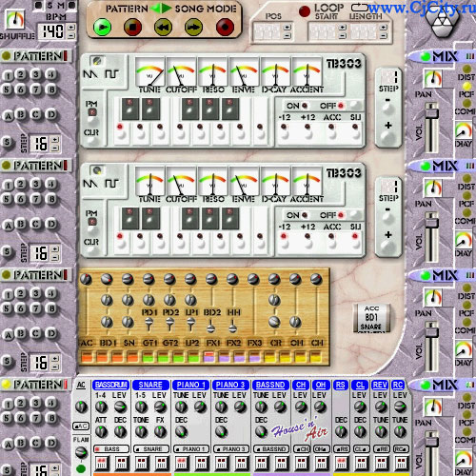Toggle the first MIX channel green light
The width and height of the screenshot is (476, 476).
pyautogui.click(x=426, y=56)
